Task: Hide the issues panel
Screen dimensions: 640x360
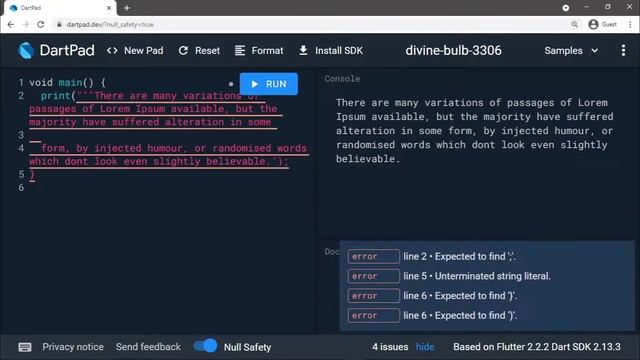Action: pyautogui.click(x=425, y=347)
